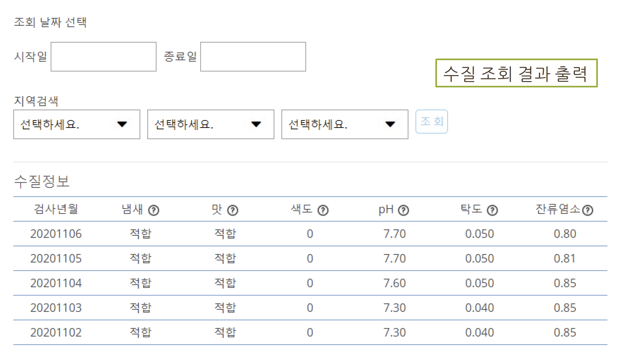Click help icon next to 냄새
Screen dimensions: 633x364
pyautogui.click(x=154, y=210)
